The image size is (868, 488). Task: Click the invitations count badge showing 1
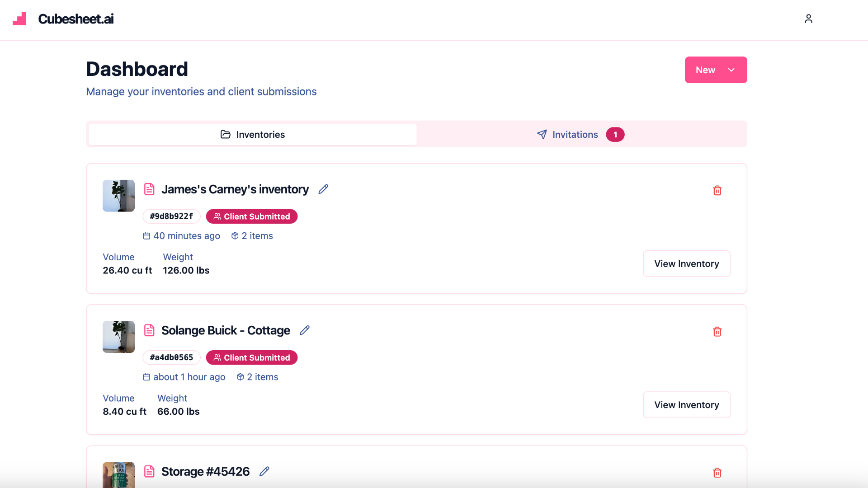click(x=615, y=134)
